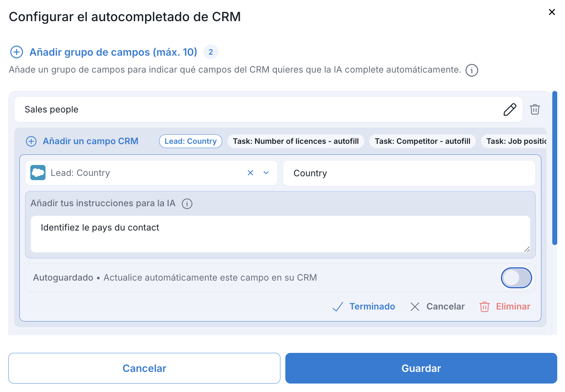
Task: Click plus icon for Añadir un campo CRM
Action: (31, 141)
